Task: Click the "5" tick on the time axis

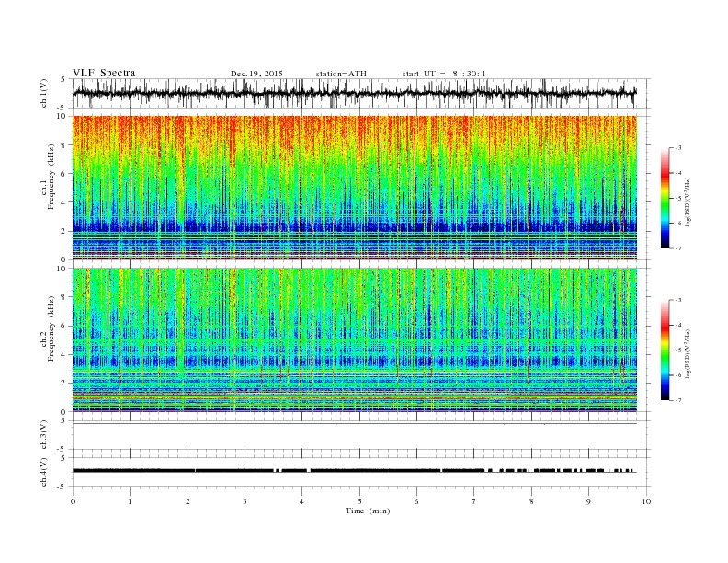Action: (x=359, y=501)
